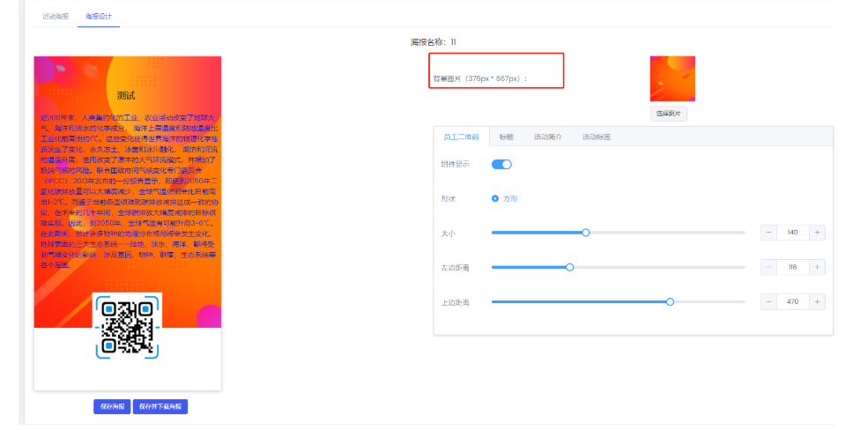The width and height of the screenshot is (868, 430).
Task: Click the 上边距离 number field showing 470
Action: 793,302
